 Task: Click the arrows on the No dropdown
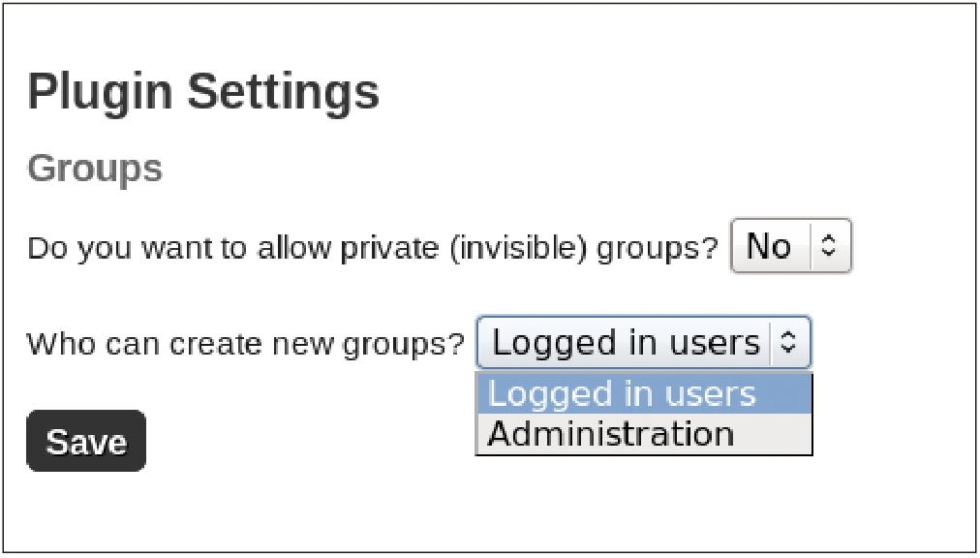(828, 246)
